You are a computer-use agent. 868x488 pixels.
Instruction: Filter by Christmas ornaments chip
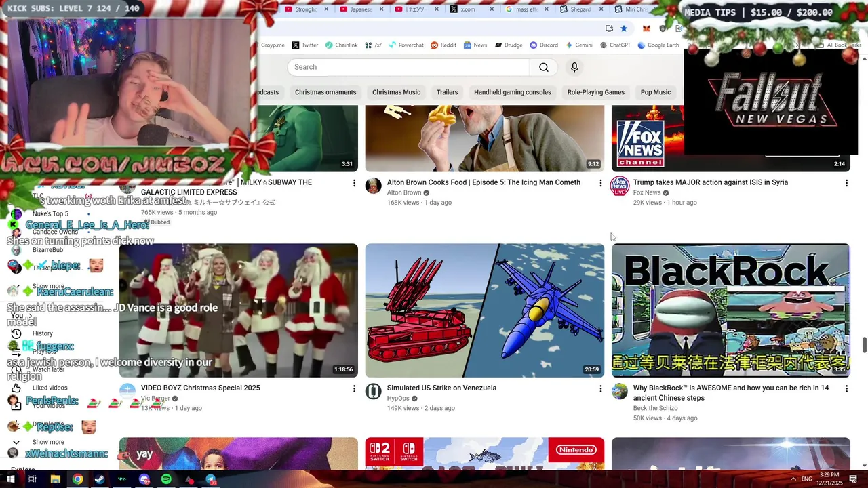coord(325,92)
